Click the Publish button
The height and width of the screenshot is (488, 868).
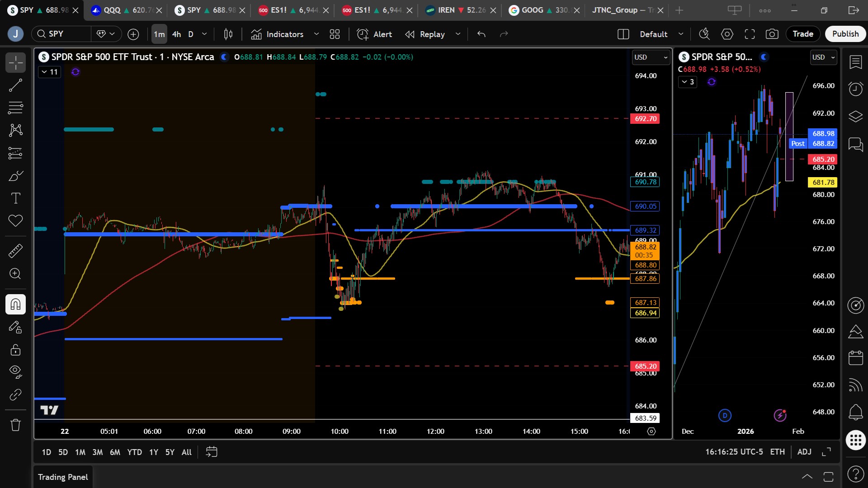pyautogui.click(x=845, y=34)
